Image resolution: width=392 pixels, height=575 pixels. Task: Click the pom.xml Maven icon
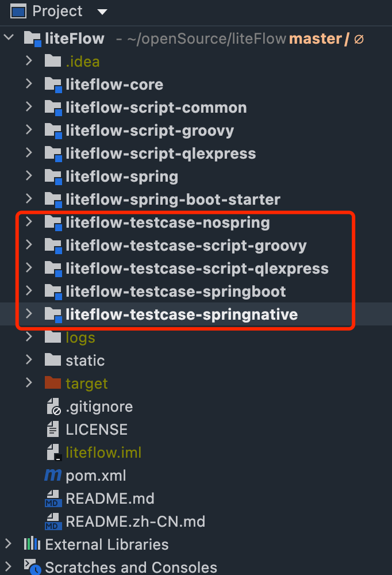(x=53, y=476)
